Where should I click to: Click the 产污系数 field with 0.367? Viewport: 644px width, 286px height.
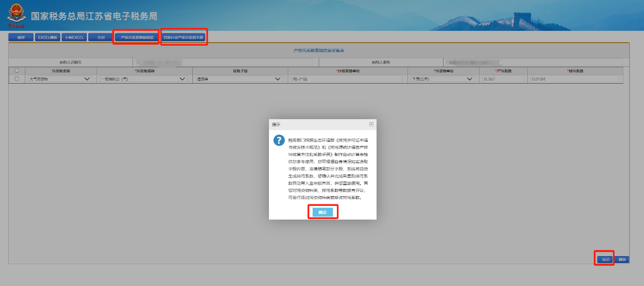[503, 79]
